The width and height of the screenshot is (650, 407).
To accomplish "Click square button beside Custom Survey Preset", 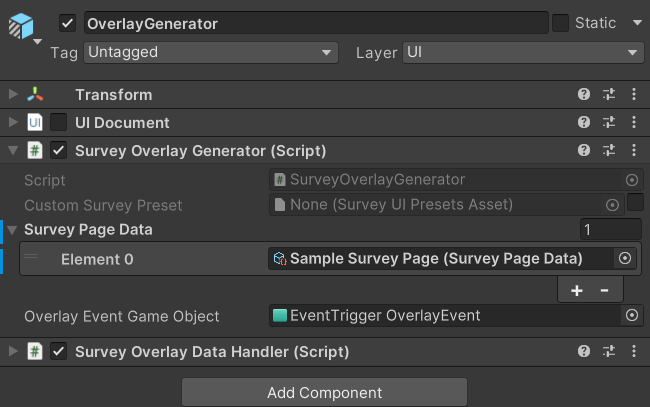I will (635, 203).
